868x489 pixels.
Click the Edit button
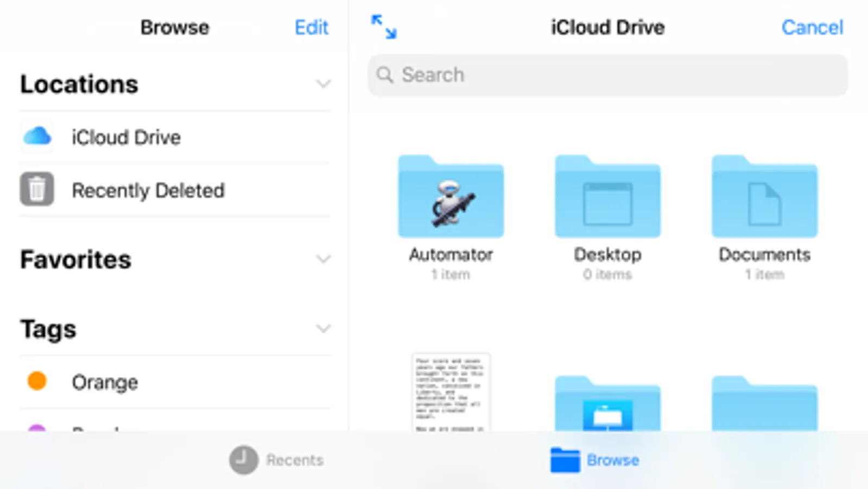312,27
